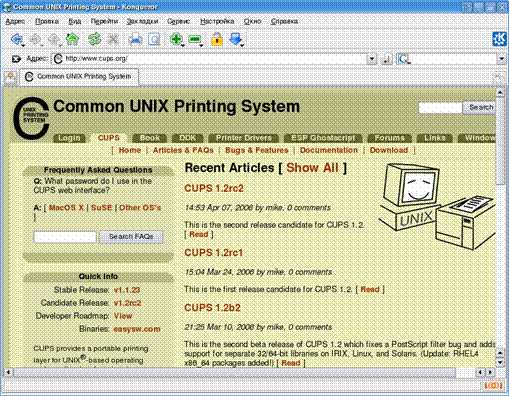Click the Show All articles link
509x396 pixels.
pos(312,168)
